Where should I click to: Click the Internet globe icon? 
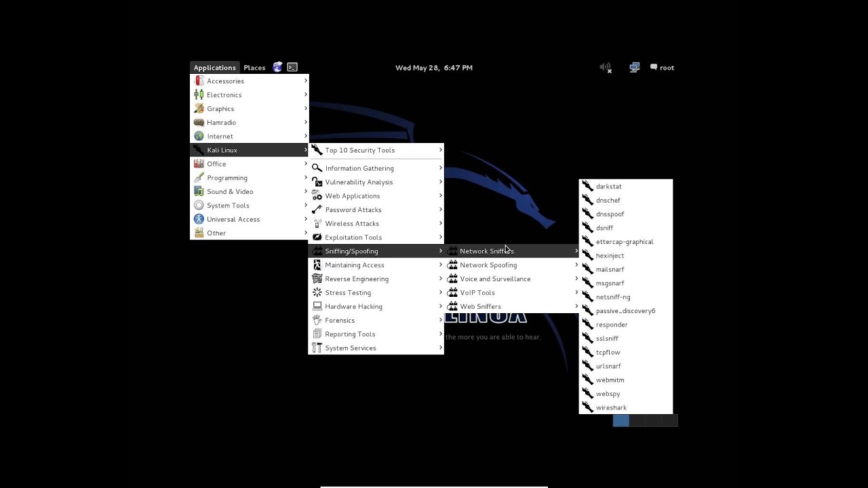(x=199, y=136)
